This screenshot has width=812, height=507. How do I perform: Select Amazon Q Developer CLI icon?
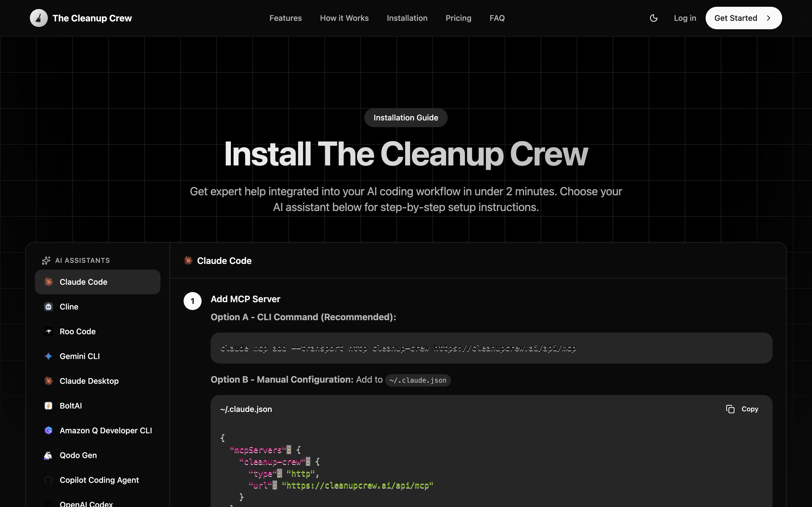[x=48, y=430]
